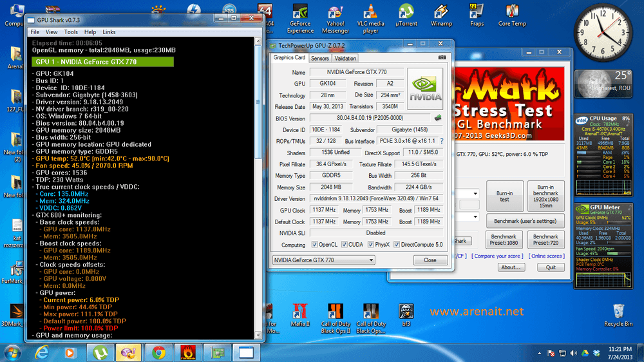Click the Burn-in test button

point(504,196)
